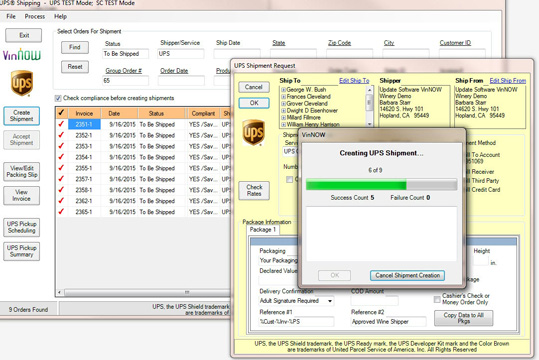The image size is (539, 360).
Task: Click the Group Order # label link
Action: pyautogui.click(x=123, y=70)
